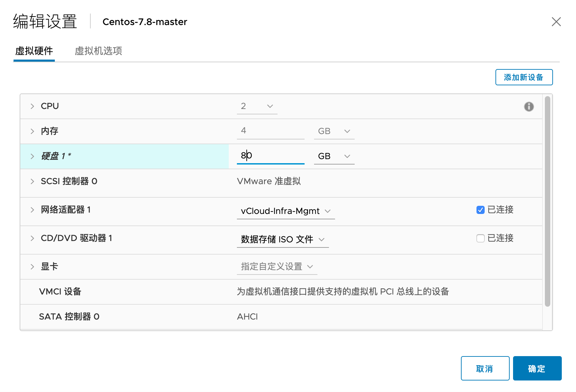Viewport: 576px width, 392px height.
Task: Expand 网络适配器 1 settings
Action: click(x=32, y=210)
